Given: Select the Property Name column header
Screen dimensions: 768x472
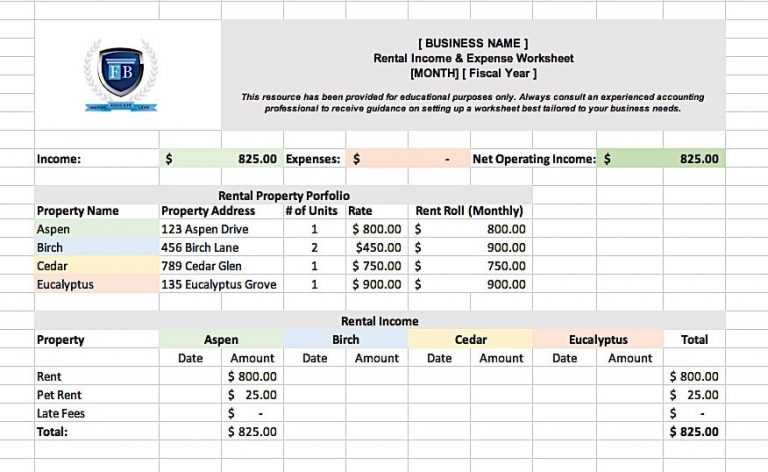Looking at the screenshot, I should 96,211.
